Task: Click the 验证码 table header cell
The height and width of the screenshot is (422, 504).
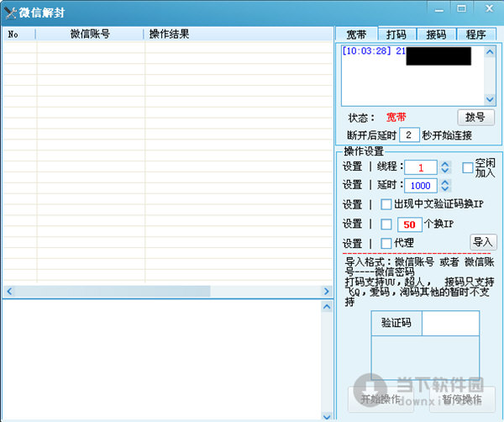Action: click(x=396, y=323)
